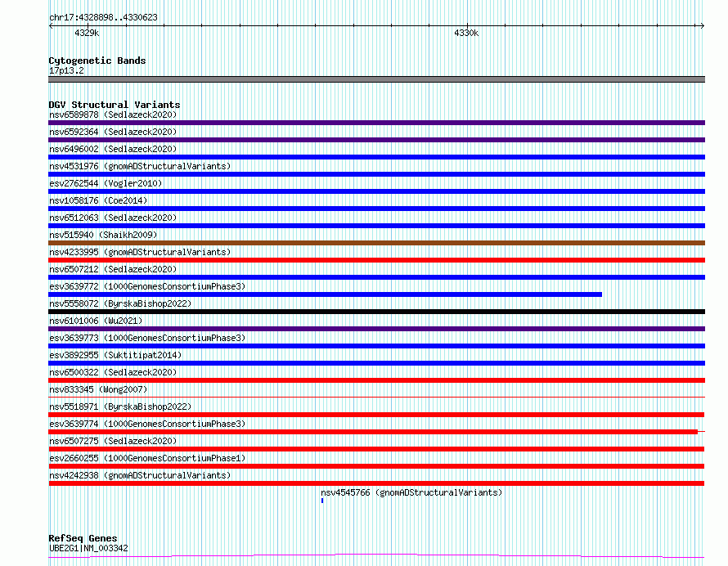Click the gray 17p13.2 cytogenetic band bar
728x566 pixels.
[376, 79]
